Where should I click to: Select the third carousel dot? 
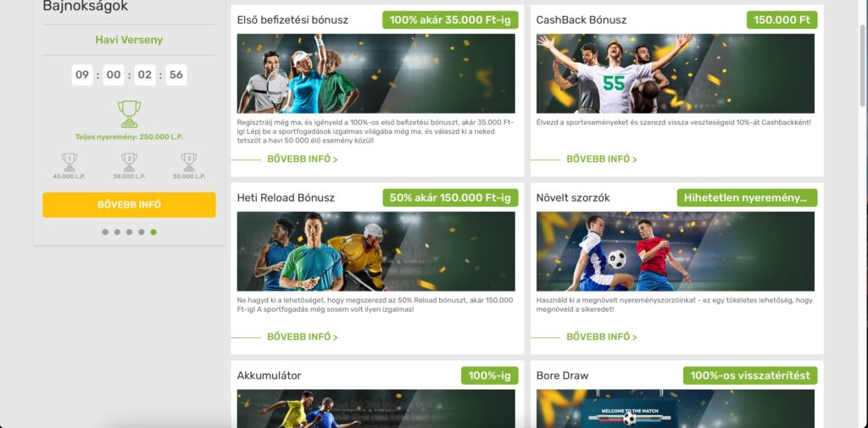click(x=129, y=232)
